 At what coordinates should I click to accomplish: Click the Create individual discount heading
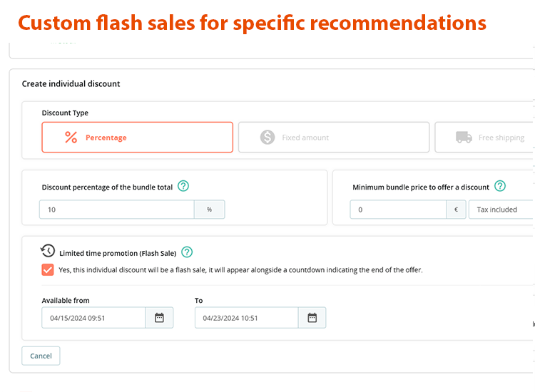(x=71, y=84)
